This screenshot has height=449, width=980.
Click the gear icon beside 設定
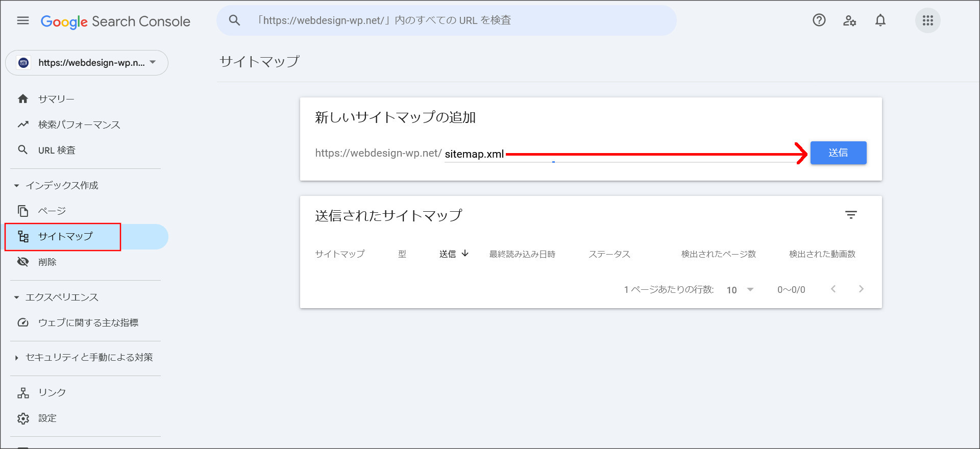tap(23, 418)
